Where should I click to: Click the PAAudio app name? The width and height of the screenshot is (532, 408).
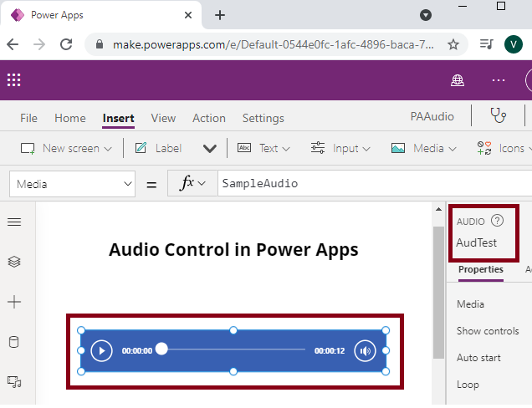pyautogui.click(x=432, y=116)
